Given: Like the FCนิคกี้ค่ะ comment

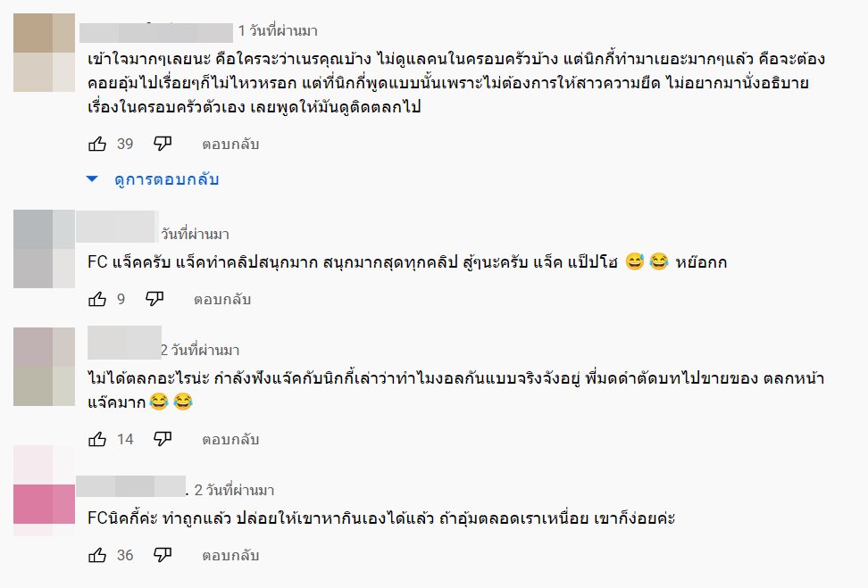Looking at the screenshot, I should coord(97,555).
